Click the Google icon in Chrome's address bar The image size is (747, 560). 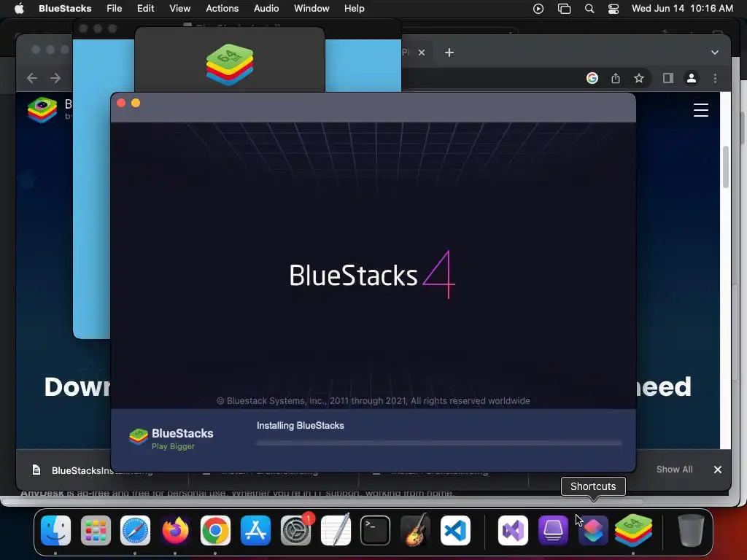coord(592,78)
